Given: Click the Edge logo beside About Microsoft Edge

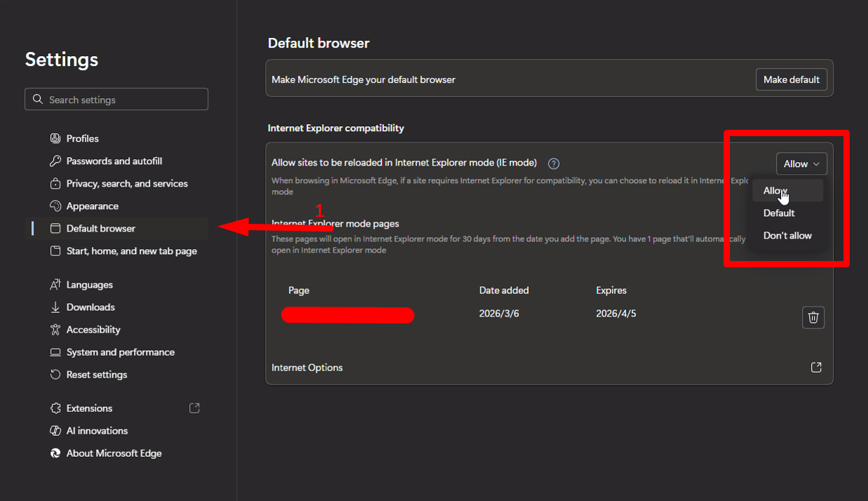Looking at the screenshot, I should pyautogui.click(x=55, y=453).
